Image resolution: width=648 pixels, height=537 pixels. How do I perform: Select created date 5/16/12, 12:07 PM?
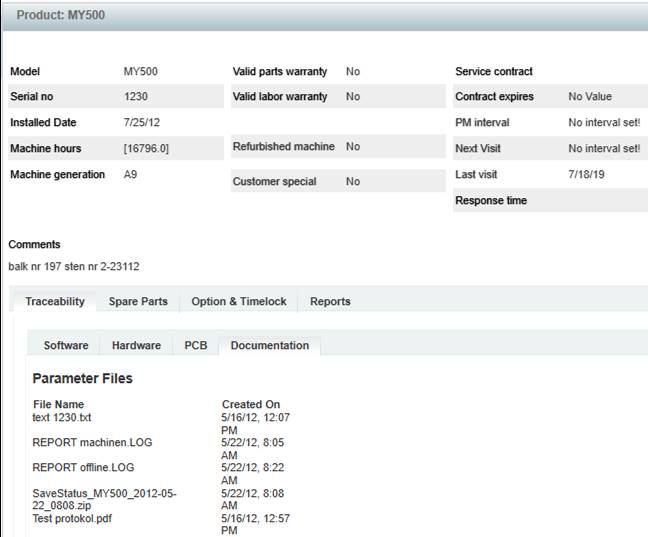255,423
